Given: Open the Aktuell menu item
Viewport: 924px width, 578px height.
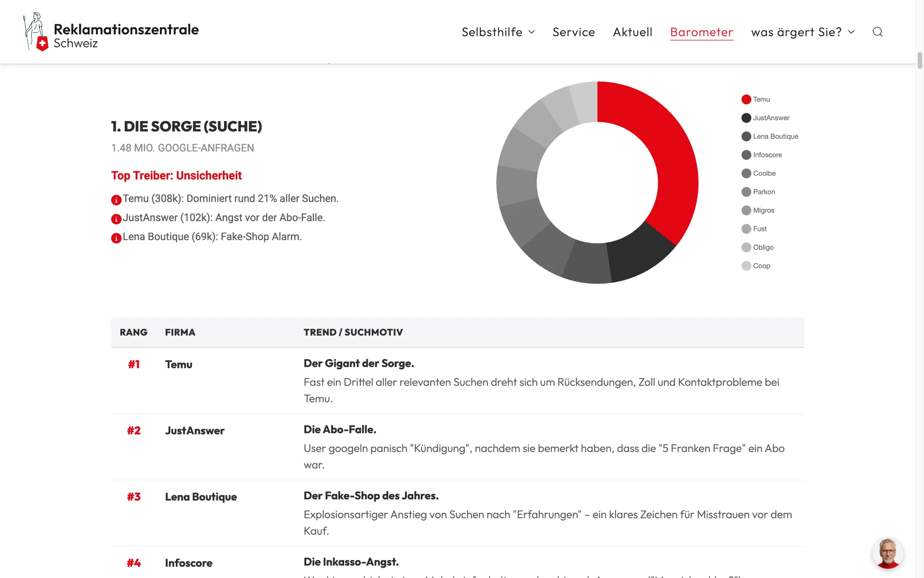Looking at the screenshot, I should (x=633, y=32).
